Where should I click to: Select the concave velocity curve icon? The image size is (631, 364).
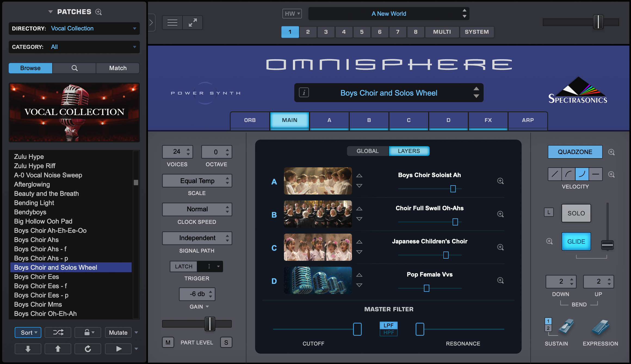568,174
